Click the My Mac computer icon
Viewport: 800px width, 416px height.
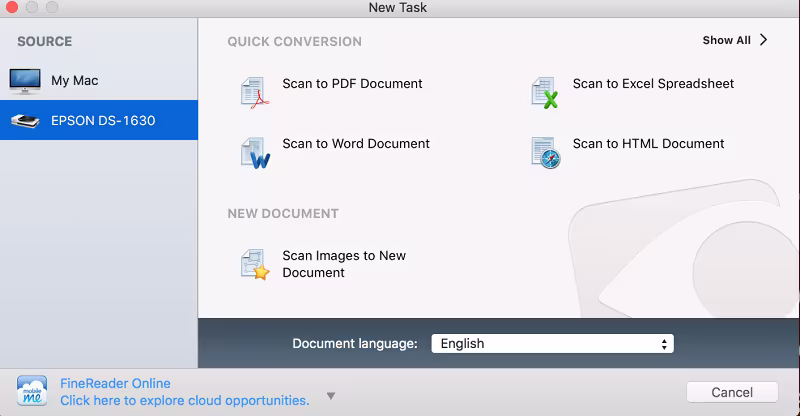[24, 81]
